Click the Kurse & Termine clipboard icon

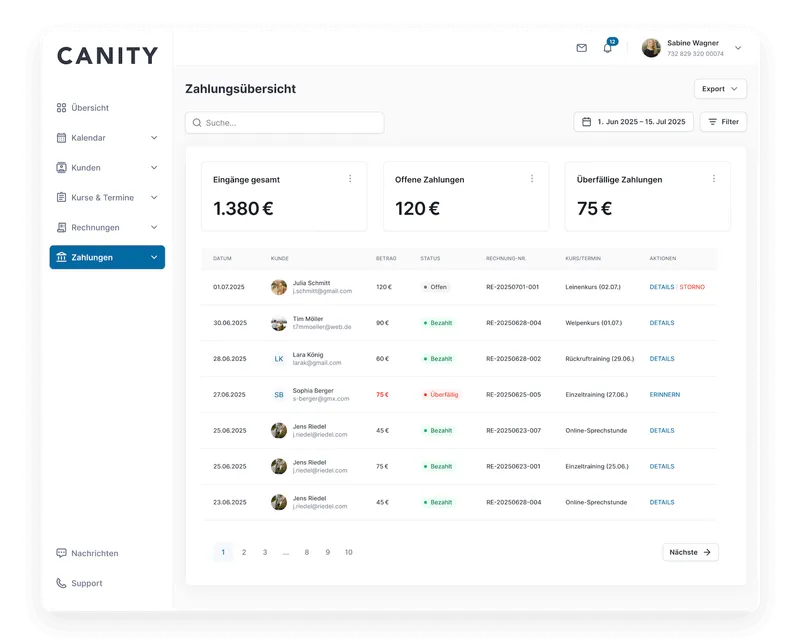60,197
